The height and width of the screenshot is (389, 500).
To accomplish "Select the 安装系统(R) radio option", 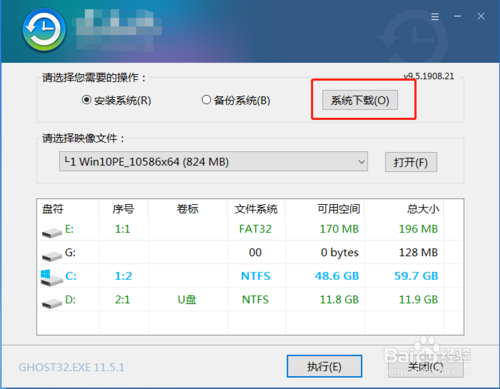I will point(116,100).
